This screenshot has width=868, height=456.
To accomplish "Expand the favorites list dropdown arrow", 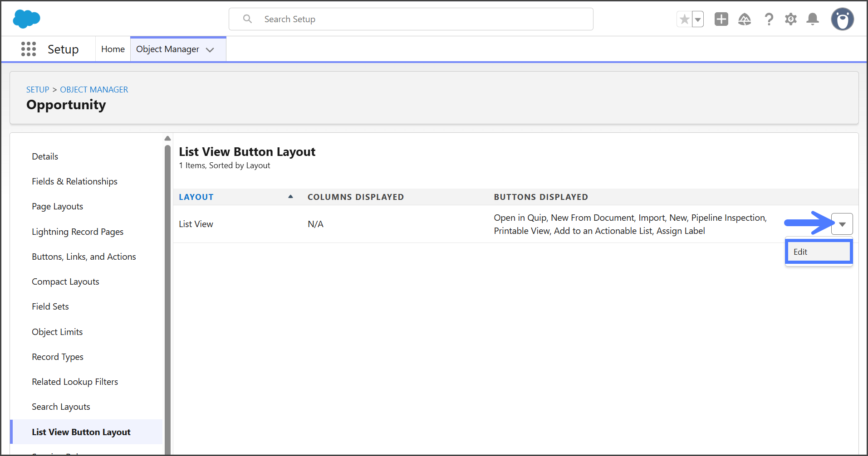I will coord(698,19).
